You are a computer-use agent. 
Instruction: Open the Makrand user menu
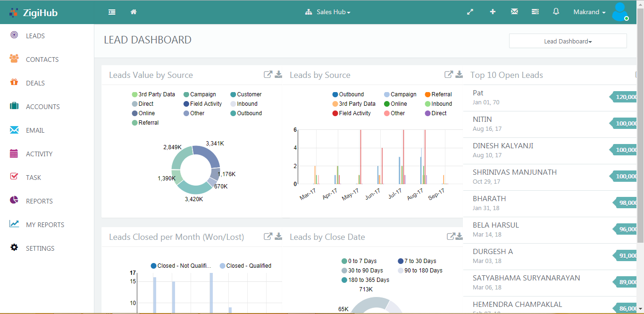[x=589, y=12]
